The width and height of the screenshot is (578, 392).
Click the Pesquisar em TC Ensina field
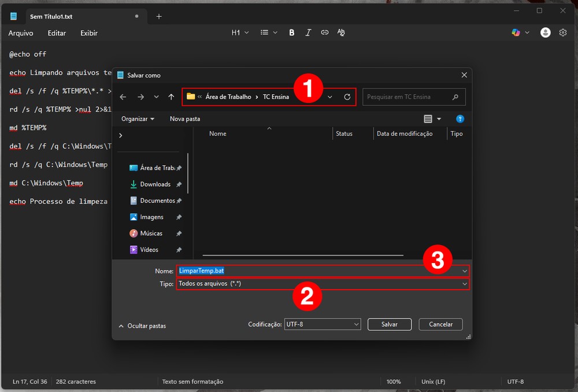407,97
